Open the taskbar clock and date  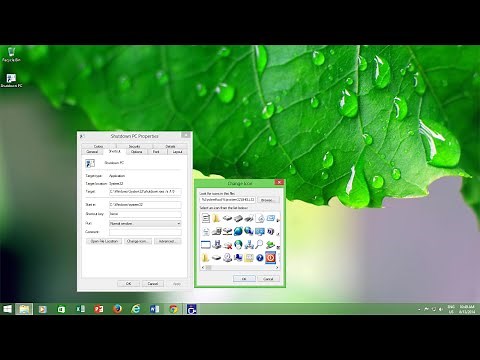pos(467,309)
